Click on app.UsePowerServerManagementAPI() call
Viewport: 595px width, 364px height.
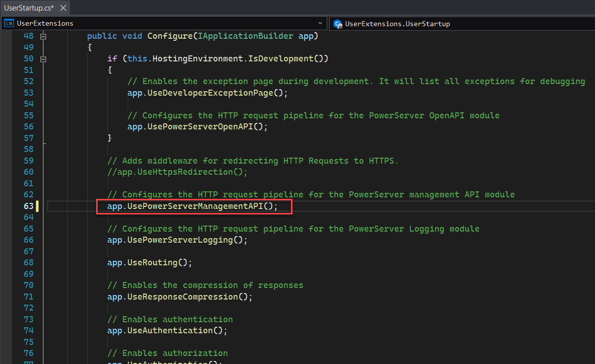point(192,206)
